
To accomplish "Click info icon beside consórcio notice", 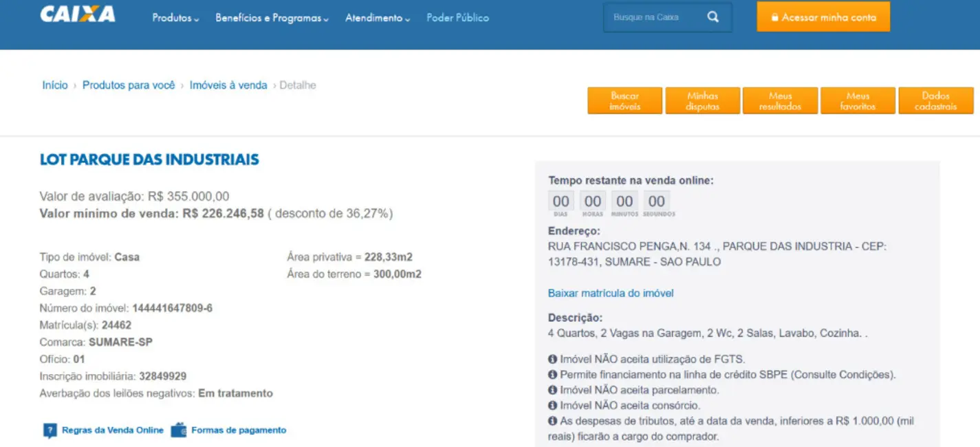I will click(552, 406).
